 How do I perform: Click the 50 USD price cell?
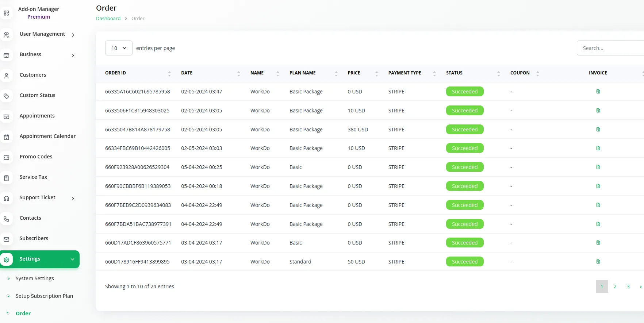coord(356,262)
